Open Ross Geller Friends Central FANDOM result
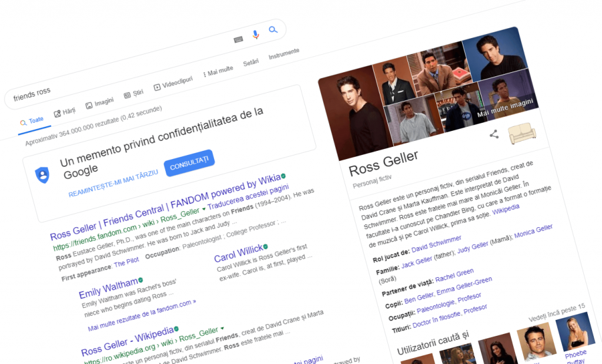This screenshot has width=602, height=364. [x=165, y=207]
